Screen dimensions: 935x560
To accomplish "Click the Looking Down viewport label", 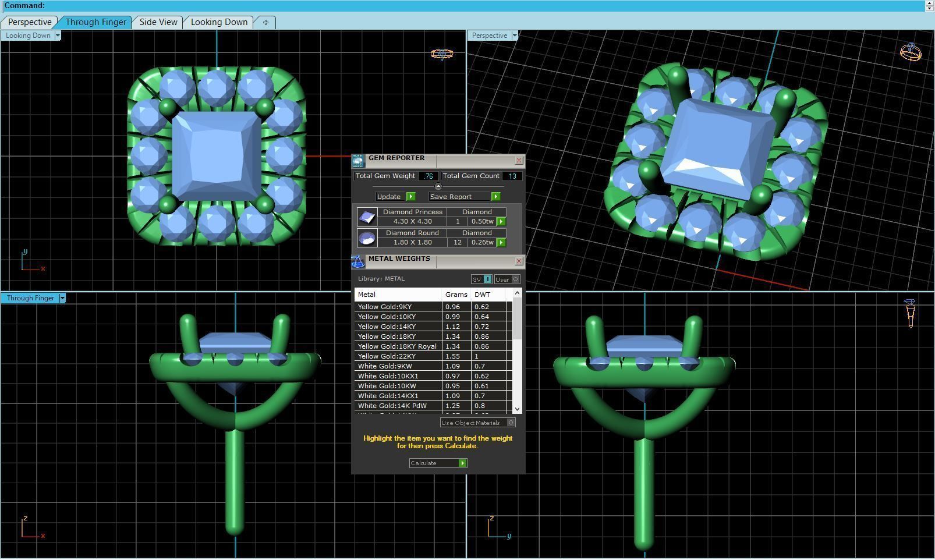I will click(28, 36).
